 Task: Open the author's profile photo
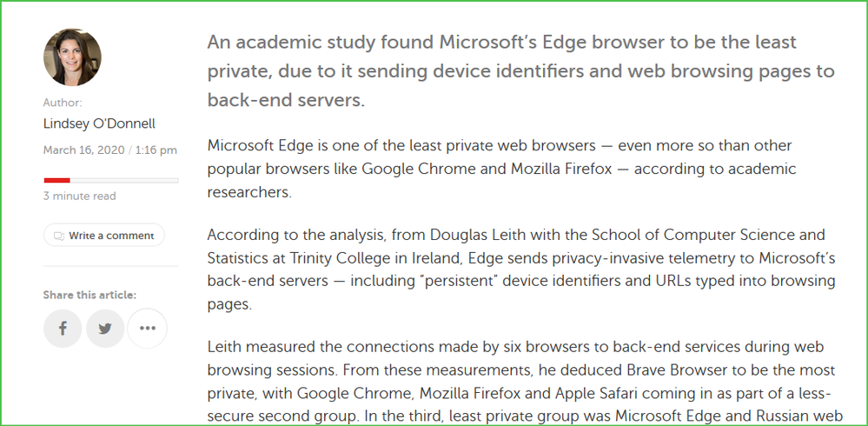point(72,57)
